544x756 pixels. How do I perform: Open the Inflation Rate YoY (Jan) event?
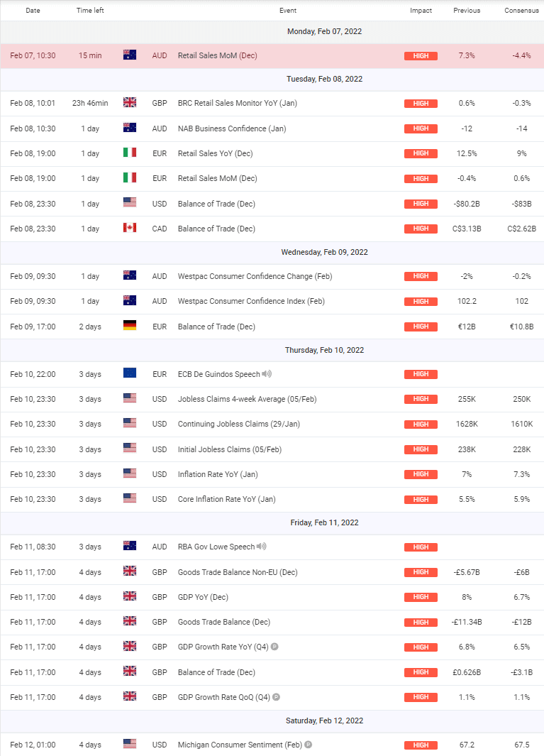coord(218,474)
